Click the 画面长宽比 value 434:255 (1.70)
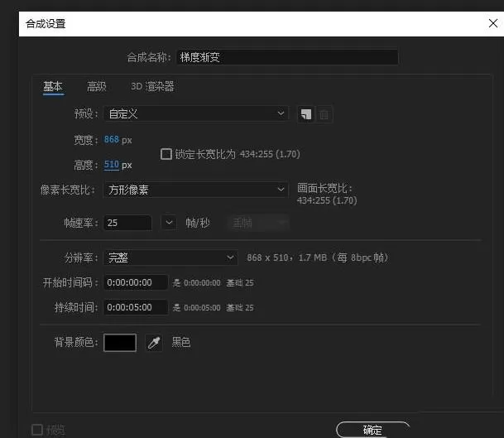This screenshot has width=504, height=438. (327, 200)
